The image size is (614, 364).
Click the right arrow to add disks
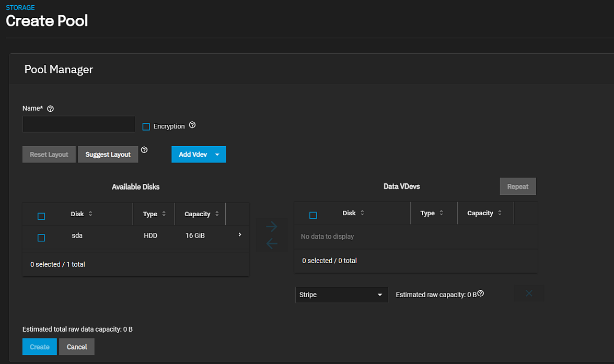[x=272, y=227]
